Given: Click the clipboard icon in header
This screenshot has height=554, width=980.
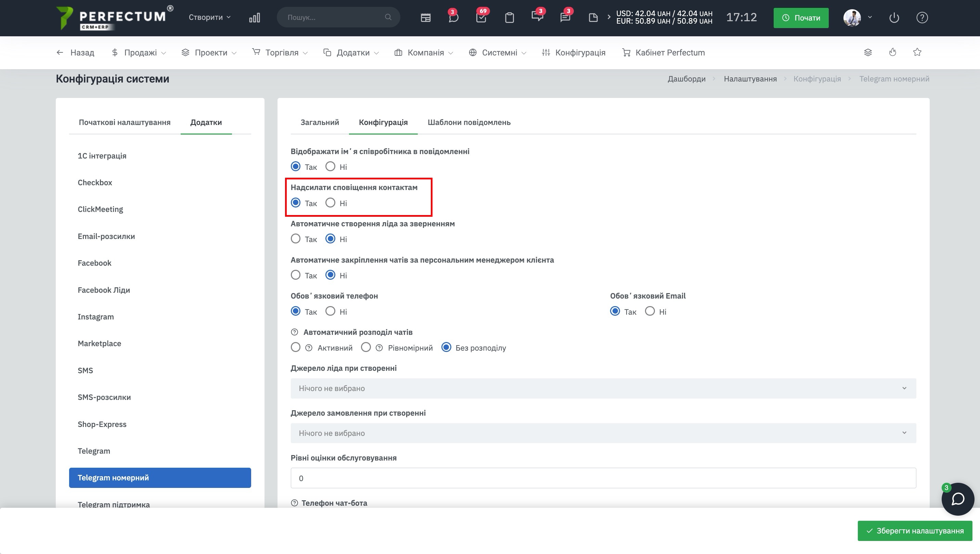Looking at the screenshot, I should point(509,17).
